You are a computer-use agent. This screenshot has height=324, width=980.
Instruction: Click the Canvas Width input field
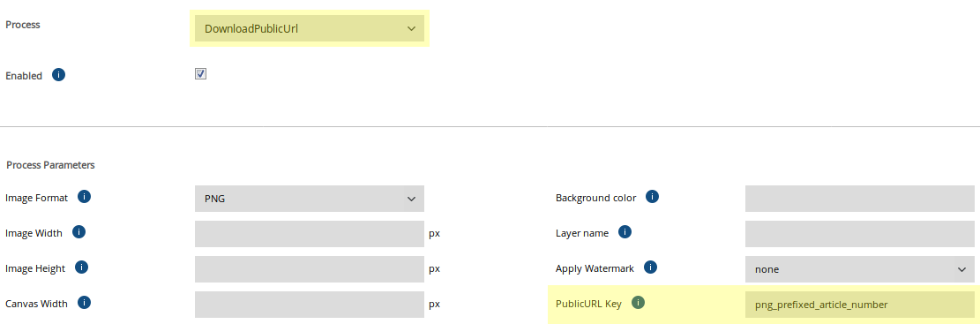coord(310,305)
